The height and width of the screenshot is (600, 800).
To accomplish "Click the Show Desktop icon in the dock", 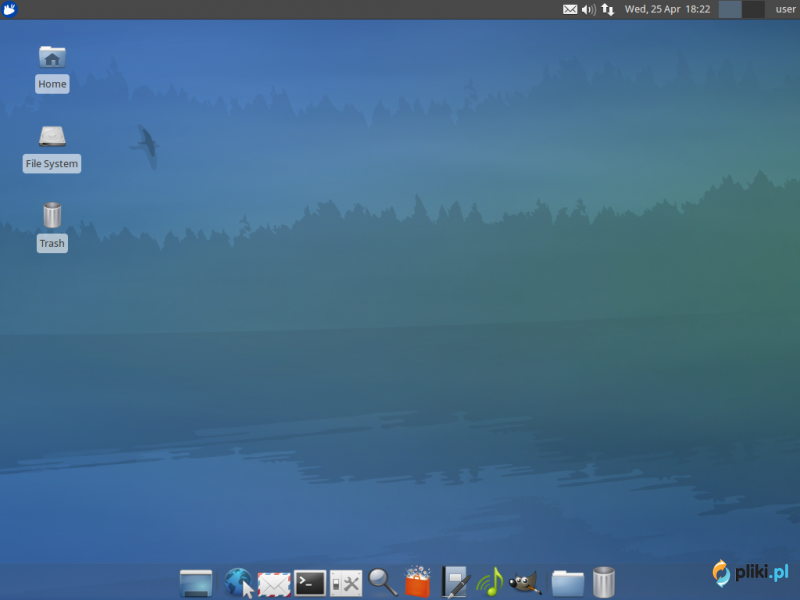I will pyautogui.click(x=196, y=583).
